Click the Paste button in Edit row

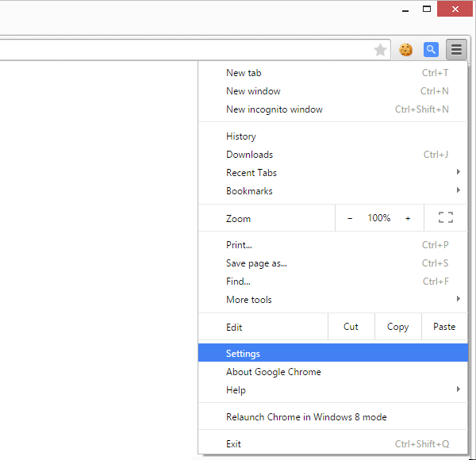pos(444,327)
